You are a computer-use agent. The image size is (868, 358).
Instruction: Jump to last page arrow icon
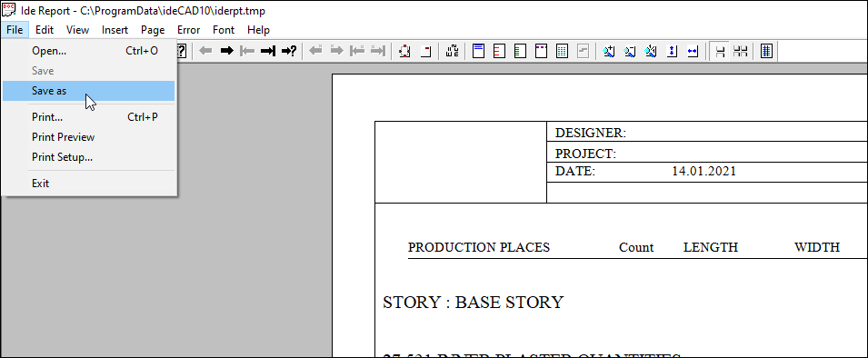[268, 52]
